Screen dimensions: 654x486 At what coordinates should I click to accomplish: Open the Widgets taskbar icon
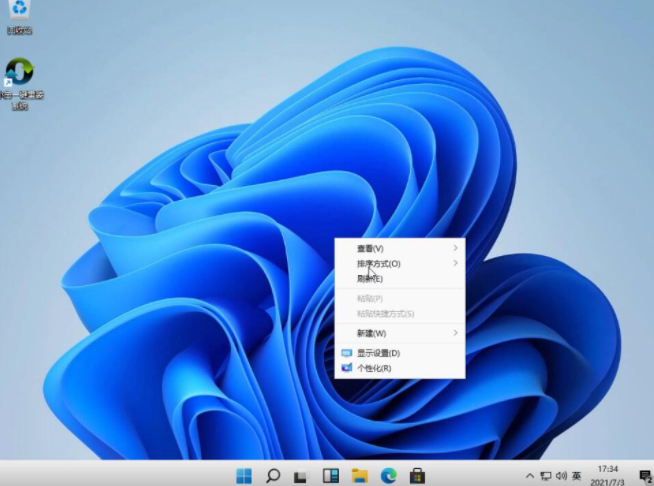(x=331, y=476)
